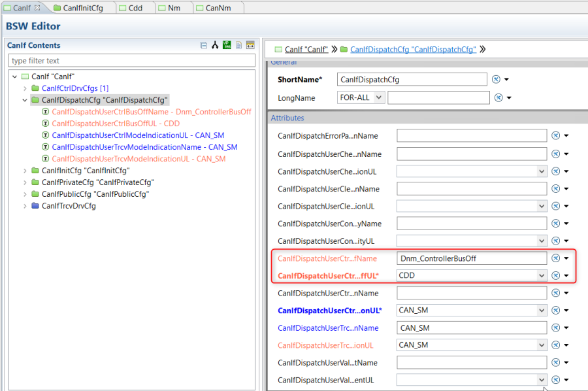This screenshot has width=588, height=391.
Task: Collapse the CanIf "CanIf" root tree node
Action: [14, 76]
